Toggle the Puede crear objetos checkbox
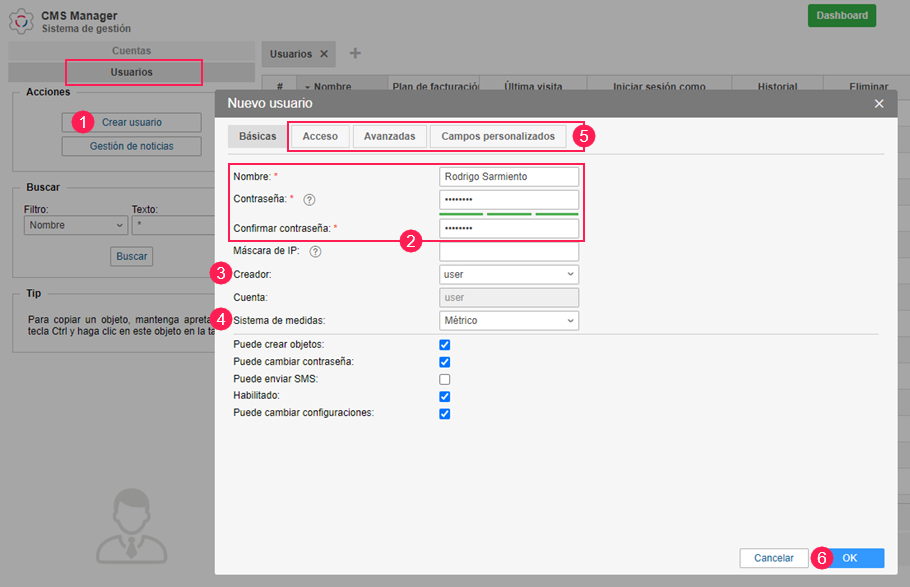The width and height of the screenshot is (910, 587). pos(445,345)
